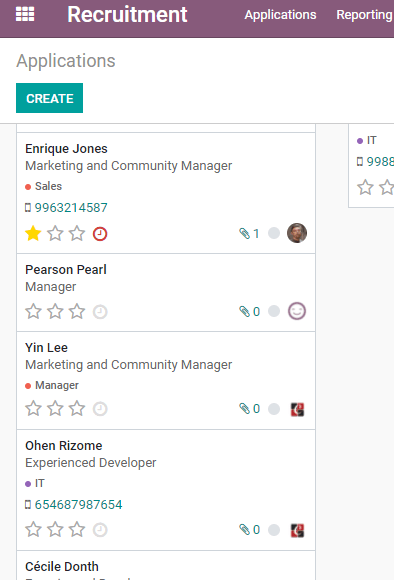This screenshot has width=394, height=580.
Task: Set second star priority for Enrique Jones
Action: tap(55, 234)
